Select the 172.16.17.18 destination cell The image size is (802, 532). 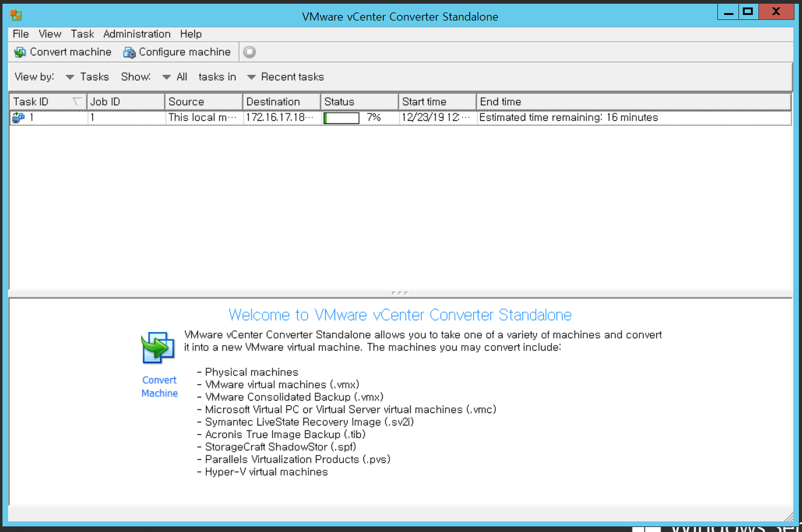tap(282, 118)
